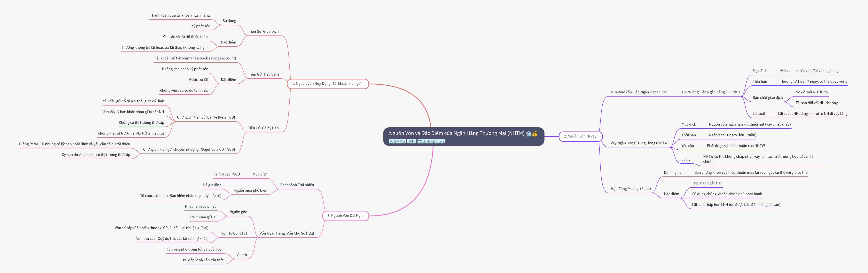Click the 'Phát hành Trái phiếu' node
The image size is (868, 273).
click(x=297, y=185)
